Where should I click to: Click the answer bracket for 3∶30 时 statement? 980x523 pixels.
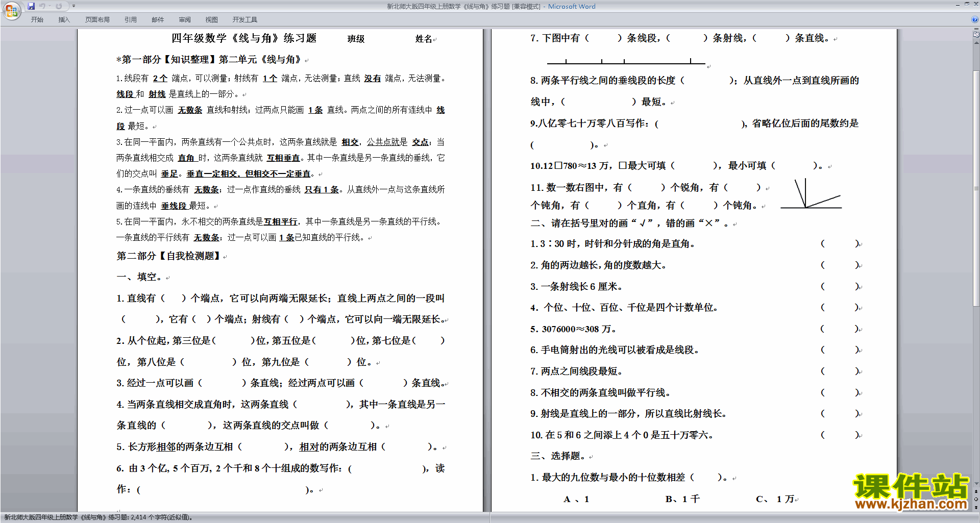tap(840, 244)
